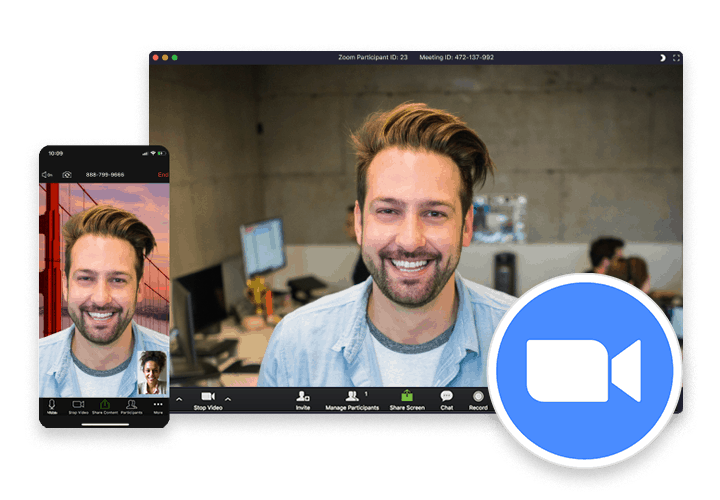This screenshot has width=720, height=500.
Task: Enter full screen using top-right window icon
Action: click(x=677, y=58)
